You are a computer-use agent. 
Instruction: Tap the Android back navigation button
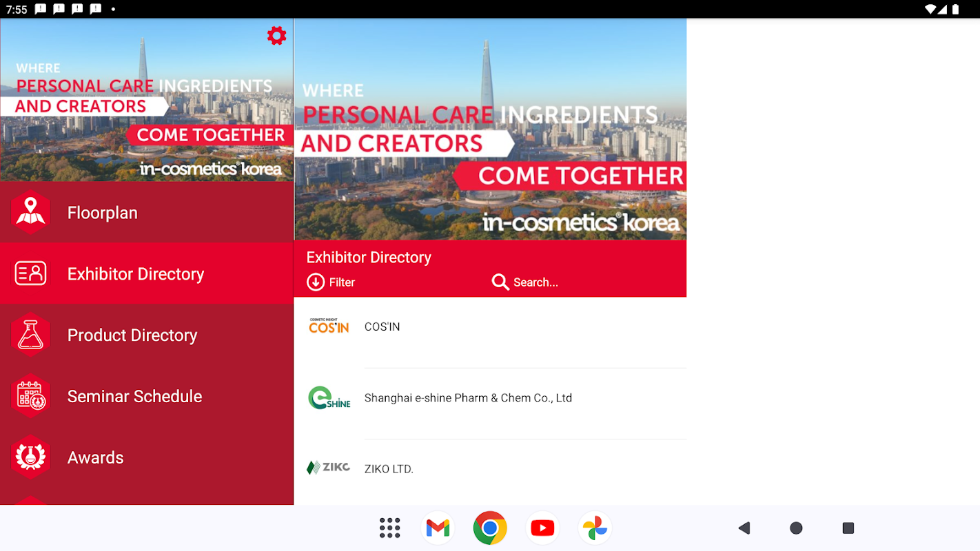[744, 528]
